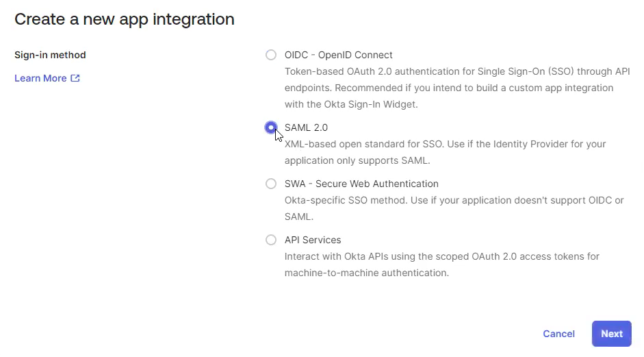Click the "API Services" label text
The height and width of the screenshot is (357, 644).
point(313,240)
